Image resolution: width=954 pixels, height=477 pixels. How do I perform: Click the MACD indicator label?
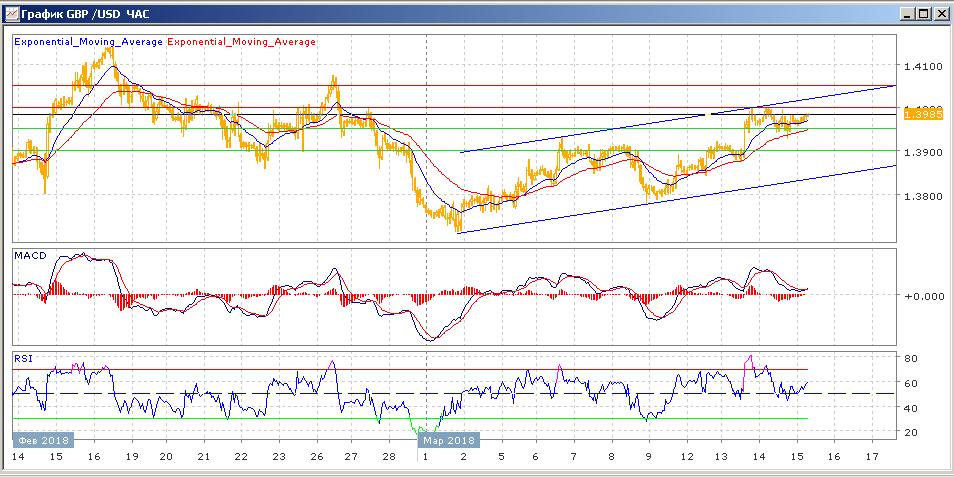(x=31, y=257)
